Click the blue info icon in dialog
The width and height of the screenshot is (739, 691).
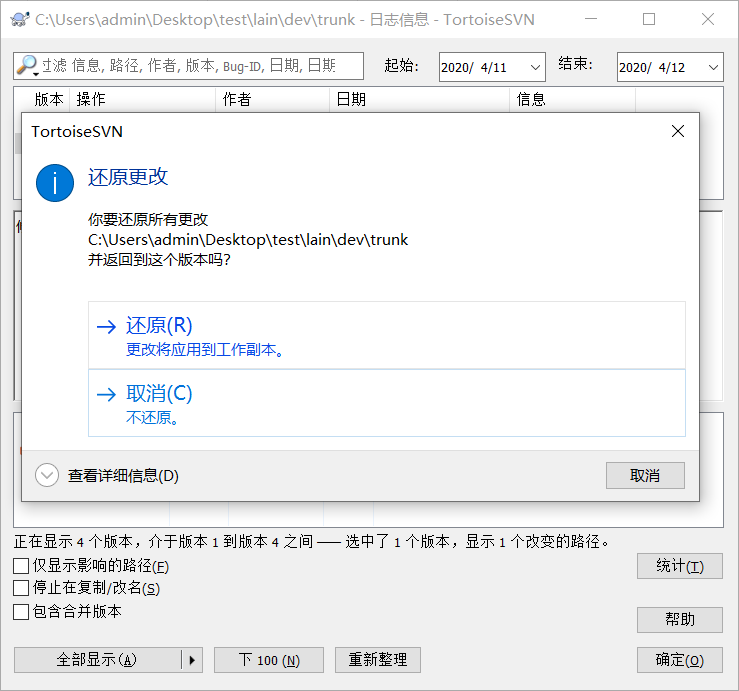pos(55,183)
